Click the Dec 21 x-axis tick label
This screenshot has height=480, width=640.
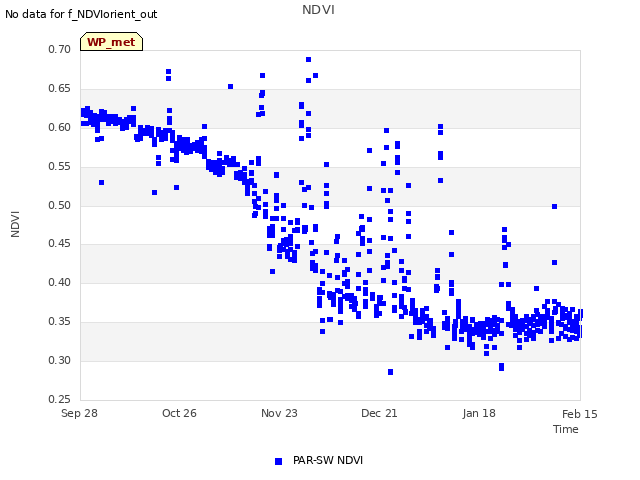[379, 413]
